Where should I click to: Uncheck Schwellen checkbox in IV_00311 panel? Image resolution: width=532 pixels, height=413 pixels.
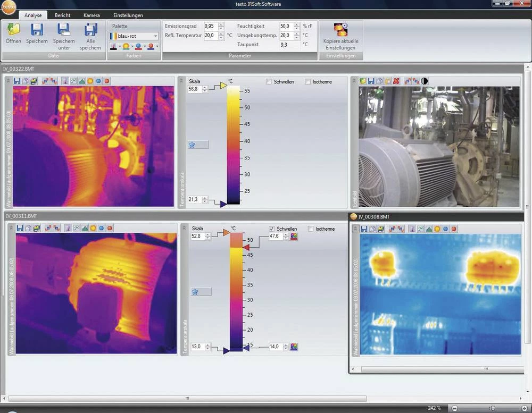coord(272,229)
